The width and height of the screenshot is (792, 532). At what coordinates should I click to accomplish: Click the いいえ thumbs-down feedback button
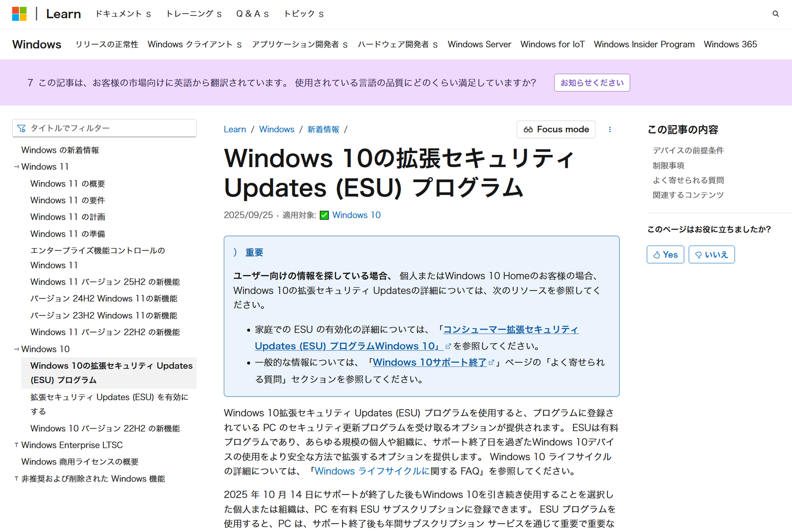point(711,254)
